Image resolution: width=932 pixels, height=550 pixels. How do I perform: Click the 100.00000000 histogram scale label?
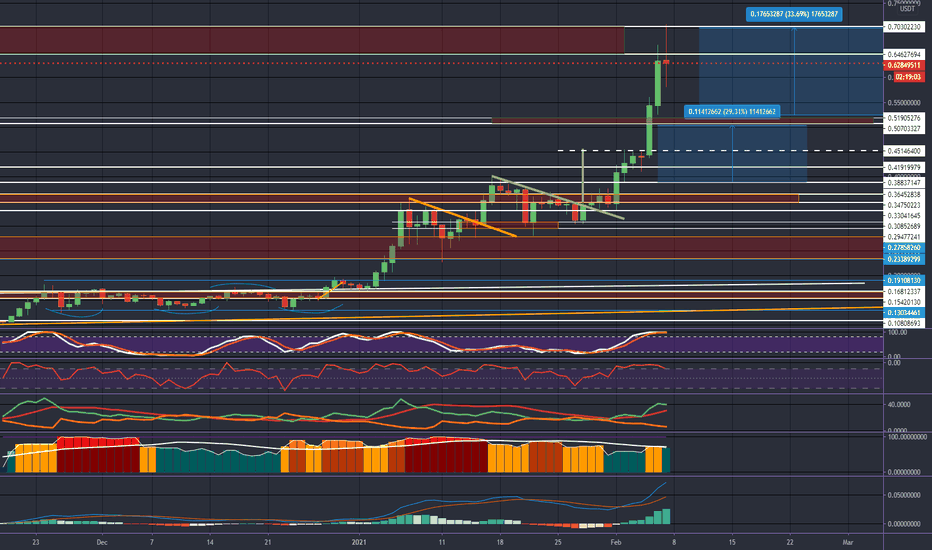pos(907,437)
